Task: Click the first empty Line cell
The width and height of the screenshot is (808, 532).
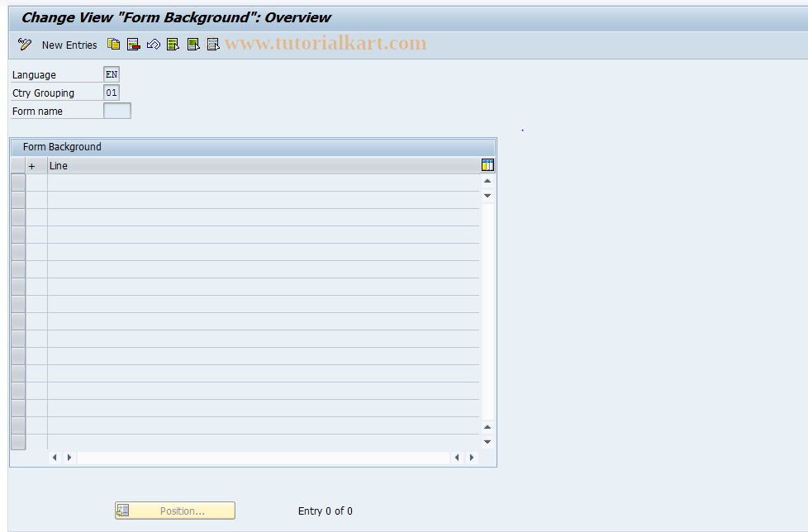Action: pos(264,183)
